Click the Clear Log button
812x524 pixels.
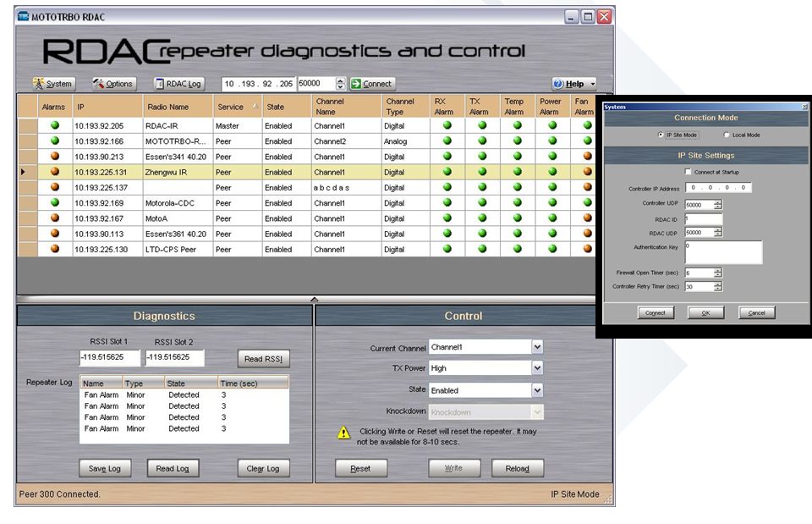coord(263,468)
